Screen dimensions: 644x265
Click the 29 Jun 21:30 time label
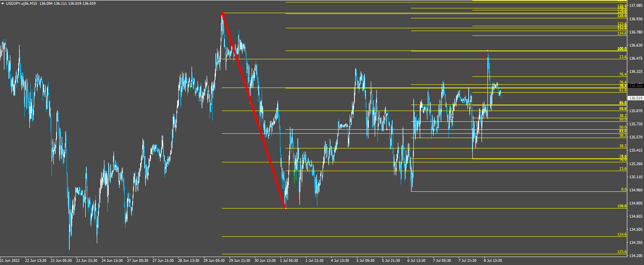[x=239, y=261]
